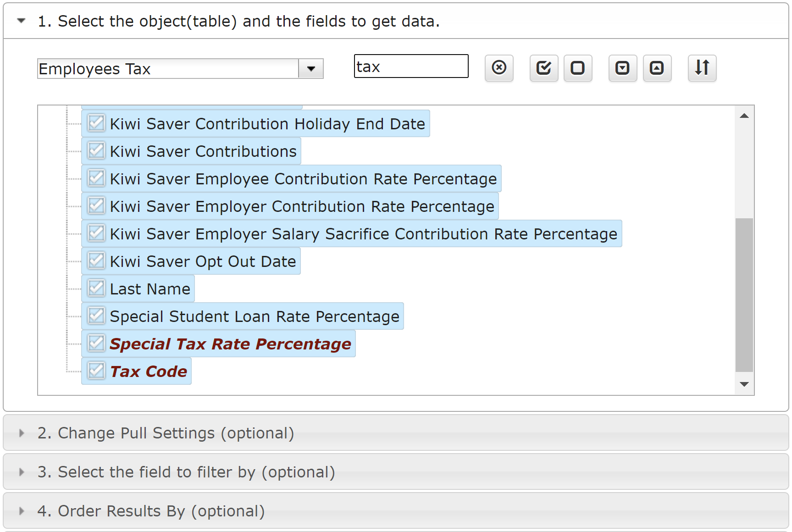
Task: Click the select all fields checkmark icon
Action: click(x=543, y=68)
